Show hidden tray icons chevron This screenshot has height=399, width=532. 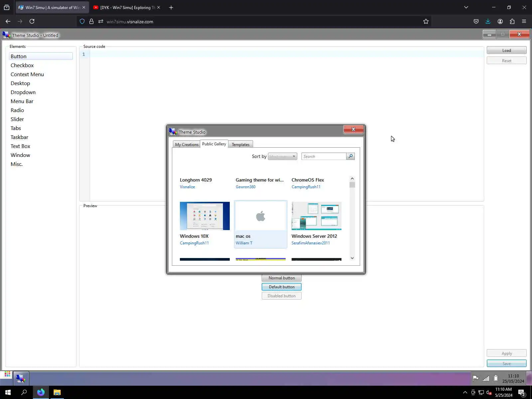tap(465, 392)
